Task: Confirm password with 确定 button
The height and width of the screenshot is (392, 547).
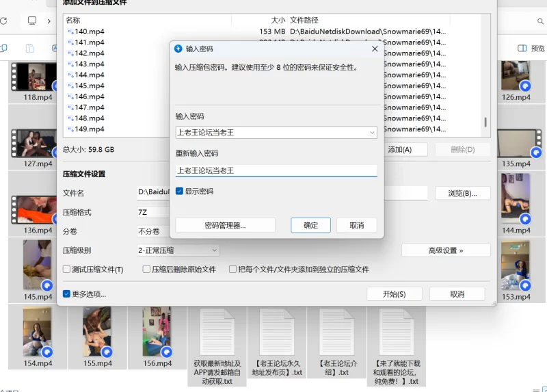Action: 310,226
